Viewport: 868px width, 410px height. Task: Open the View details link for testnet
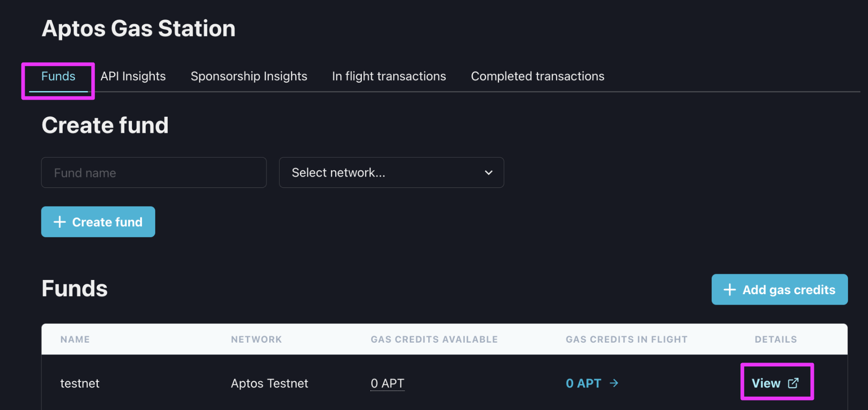coord(775,383)
